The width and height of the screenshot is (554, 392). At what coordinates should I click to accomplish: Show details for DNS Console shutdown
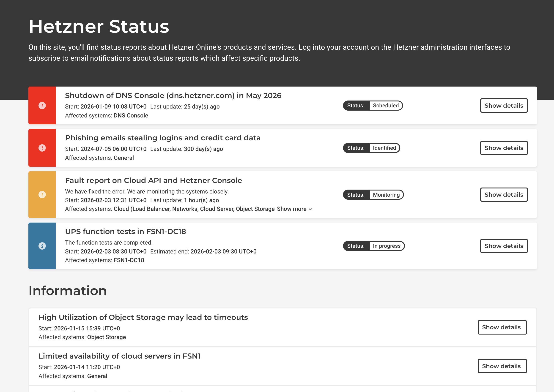[504, 106]
